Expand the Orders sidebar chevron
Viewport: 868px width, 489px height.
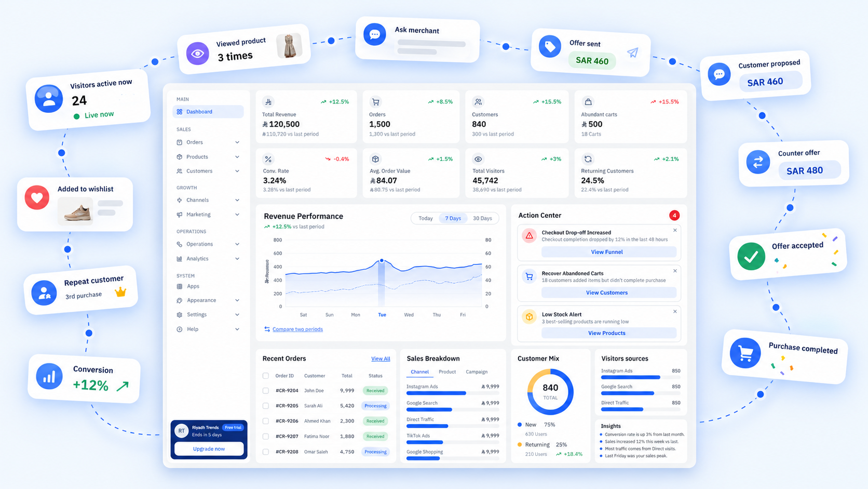[237, 142]
